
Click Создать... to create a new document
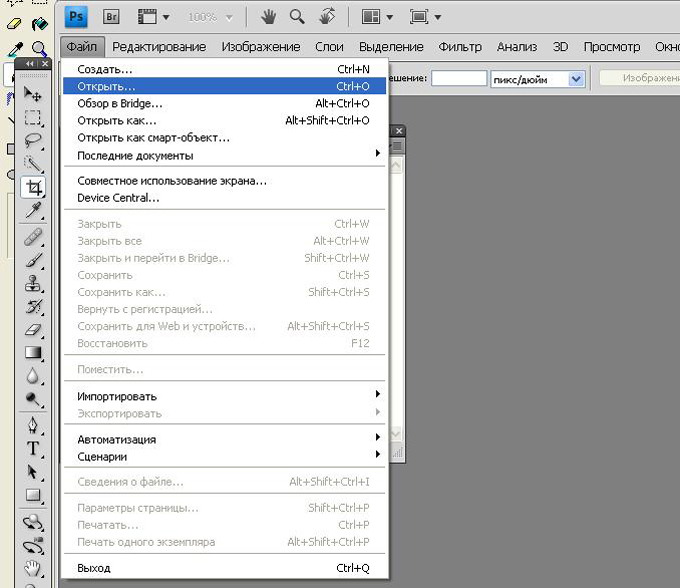pyautogui.click(x=105, y=69)
